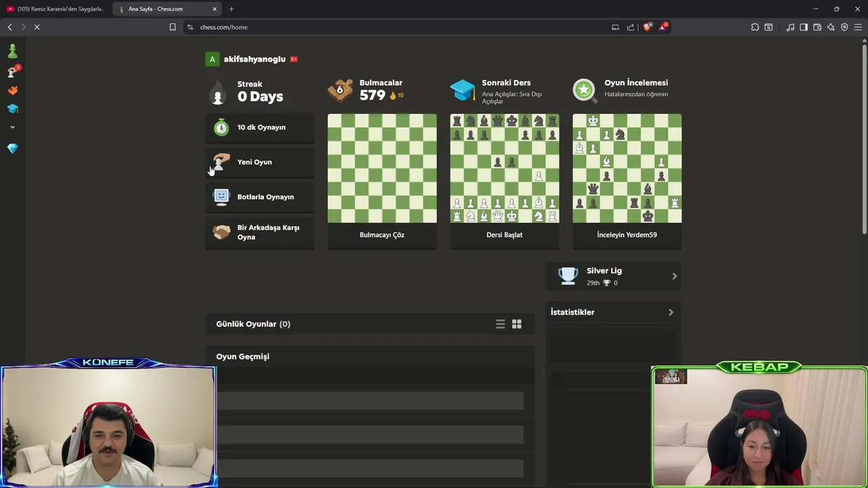Open the diamond membership icon in sidebar

click(12, 148)
